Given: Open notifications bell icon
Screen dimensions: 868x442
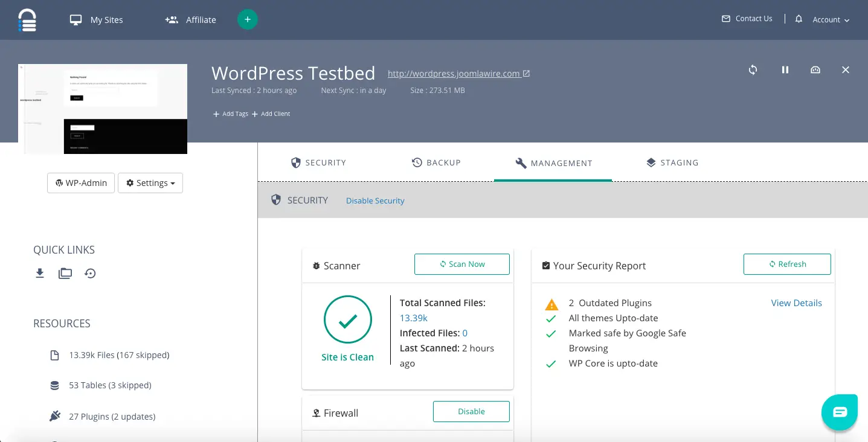Looking at the screenshot, I should (799, 19).
